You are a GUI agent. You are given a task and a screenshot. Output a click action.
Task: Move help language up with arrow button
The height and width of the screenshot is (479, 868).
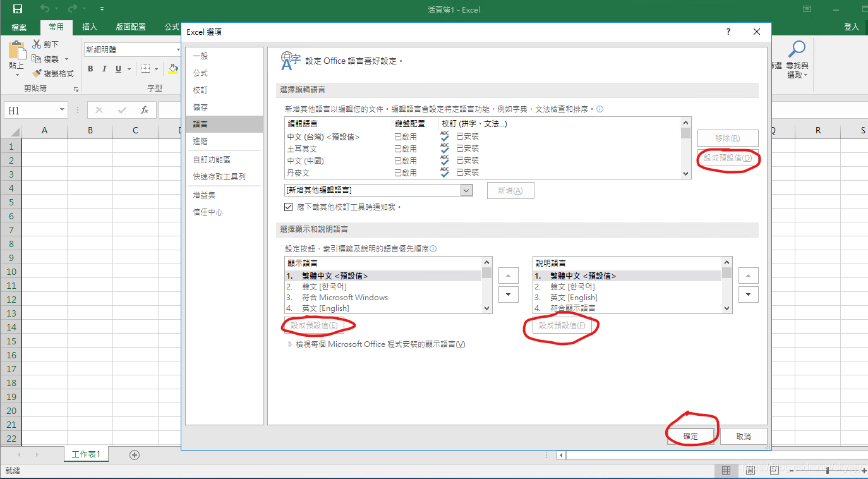[749, 276]
